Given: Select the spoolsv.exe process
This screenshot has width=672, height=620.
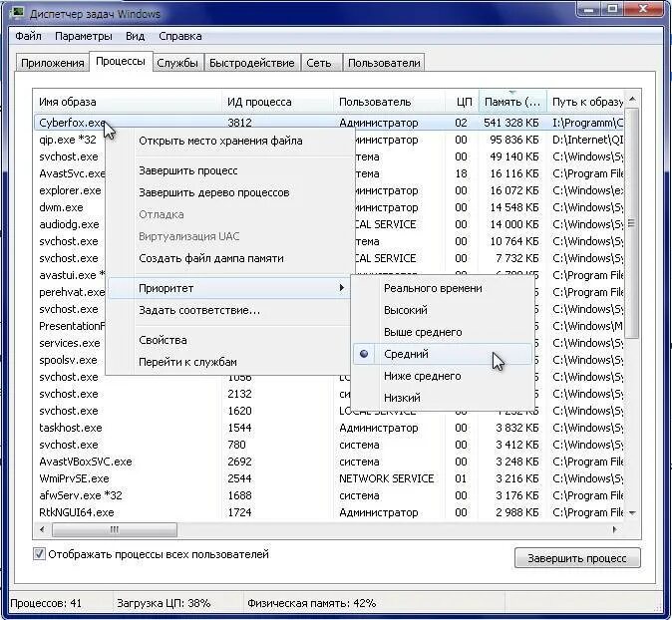Looking at the screenshot, I should point(68,360).
